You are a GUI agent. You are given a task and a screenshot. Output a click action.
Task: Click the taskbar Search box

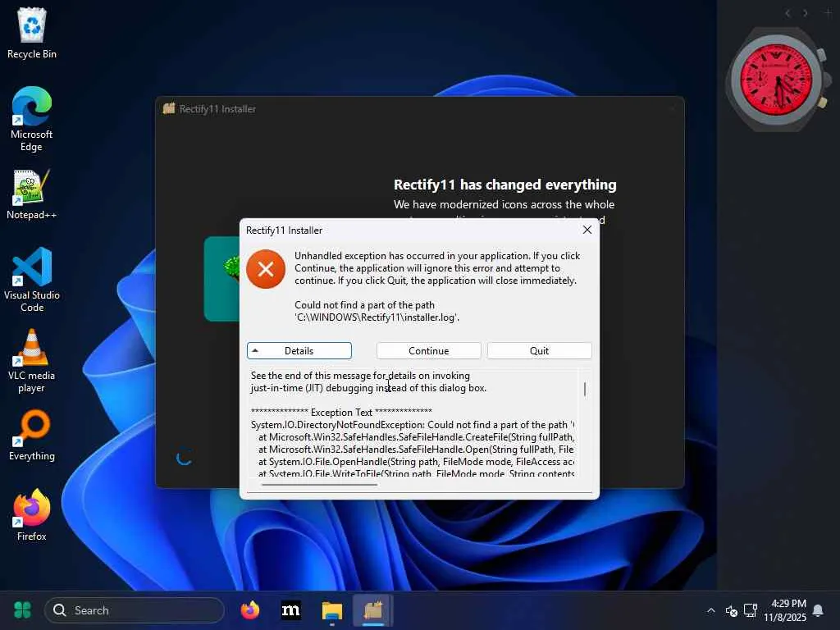(x=135, y=610)
